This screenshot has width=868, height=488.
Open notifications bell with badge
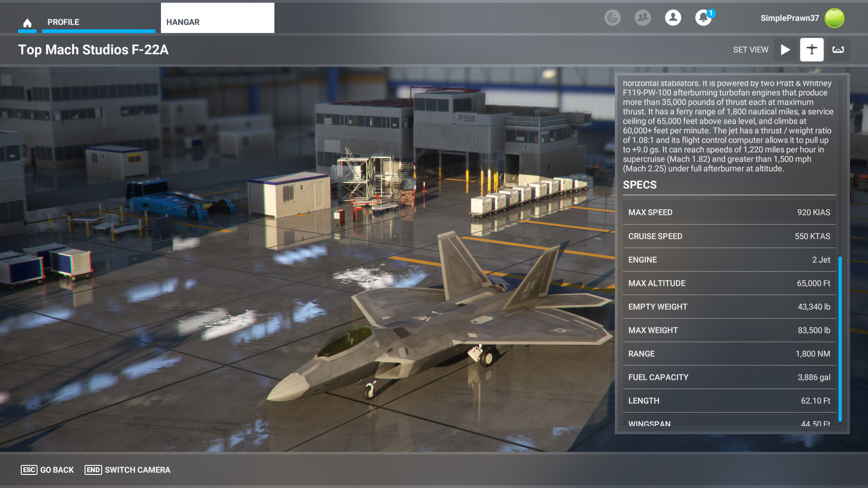click(x=703, y=18)
